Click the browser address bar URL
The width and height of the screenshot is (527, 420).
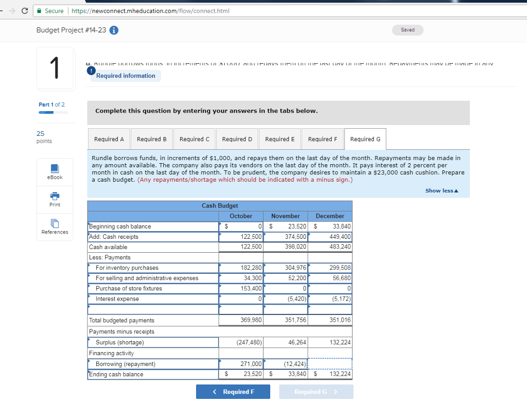coord(149,11)
